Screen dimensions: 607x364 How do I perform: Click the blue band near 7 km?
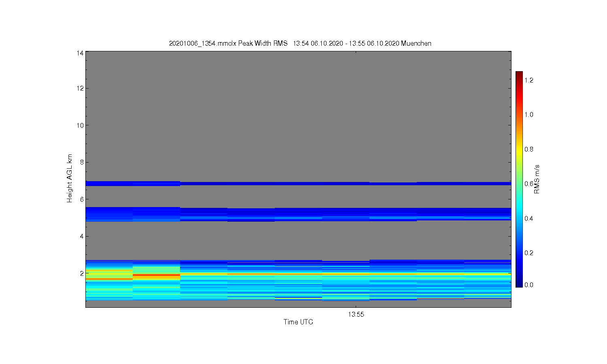[298, 184]
